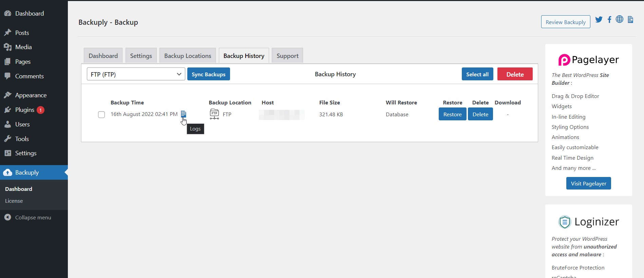
Task: Open the backup Logs file icon
Action: click(183, 114)
